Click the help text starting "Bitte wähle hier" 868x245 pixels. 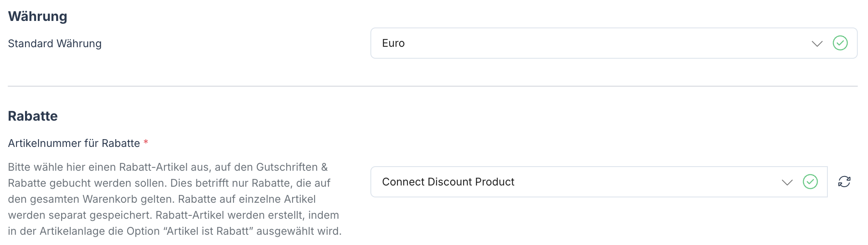(x=62, y=167)
